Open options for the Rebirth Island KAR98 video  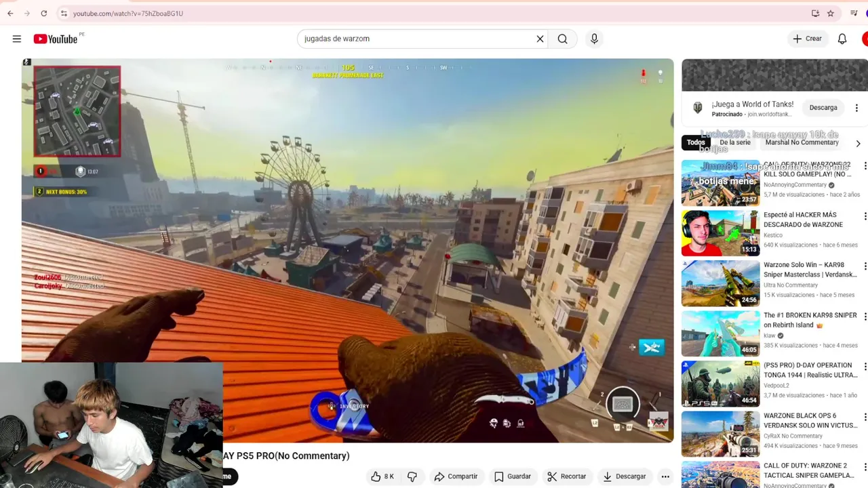click(x=865, y=317)
